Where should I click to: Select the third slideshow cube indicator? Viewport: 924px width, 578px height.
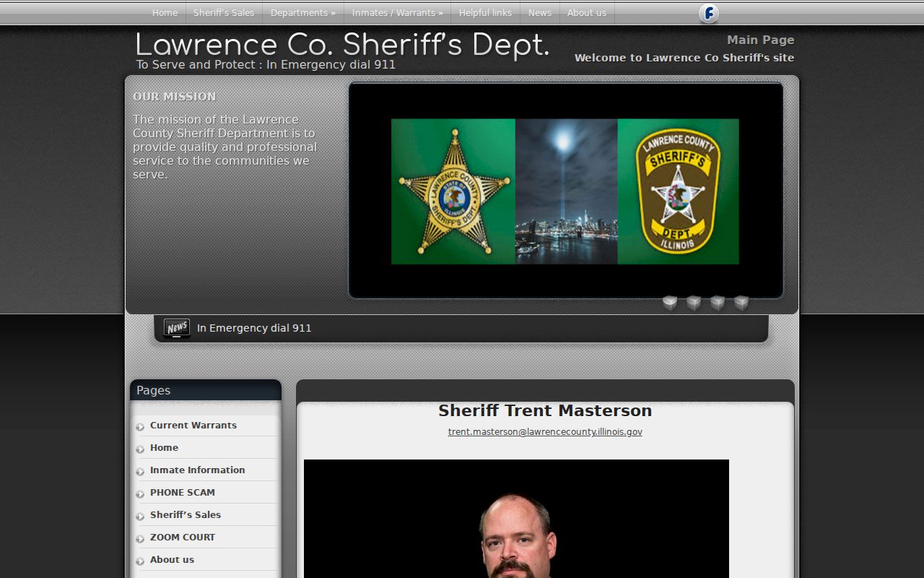click(x=718, y=303)
